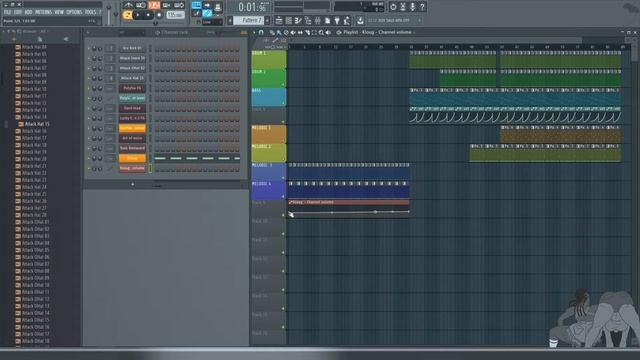The height and width of the screenshot is (360, 640).
Task: Click the Record button in transport
Action: click(x=159, y=16)
